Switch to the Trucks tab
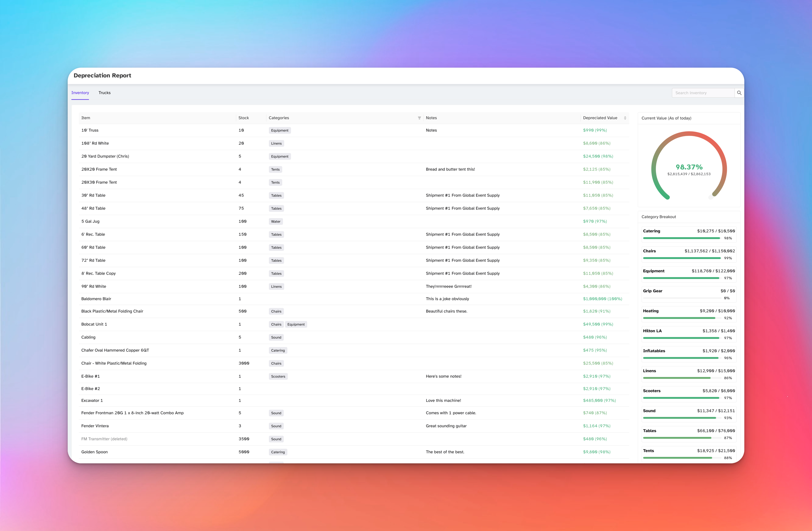 (105, 92)
